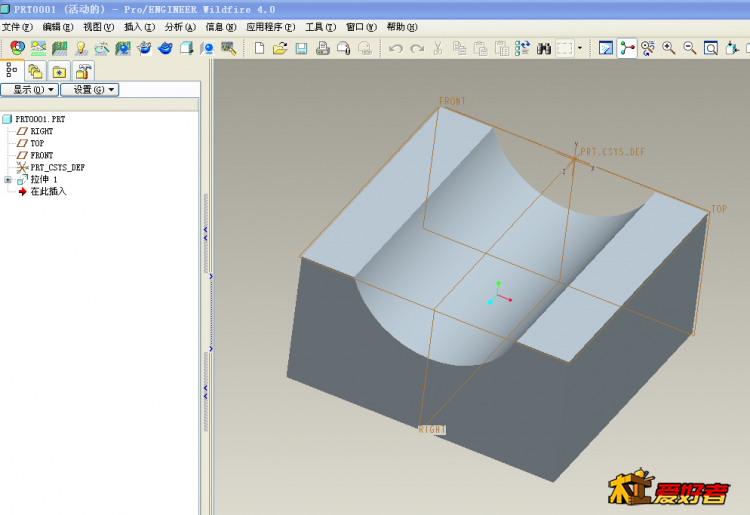Click the dashed selection box filter icon

tap(565, 48)
